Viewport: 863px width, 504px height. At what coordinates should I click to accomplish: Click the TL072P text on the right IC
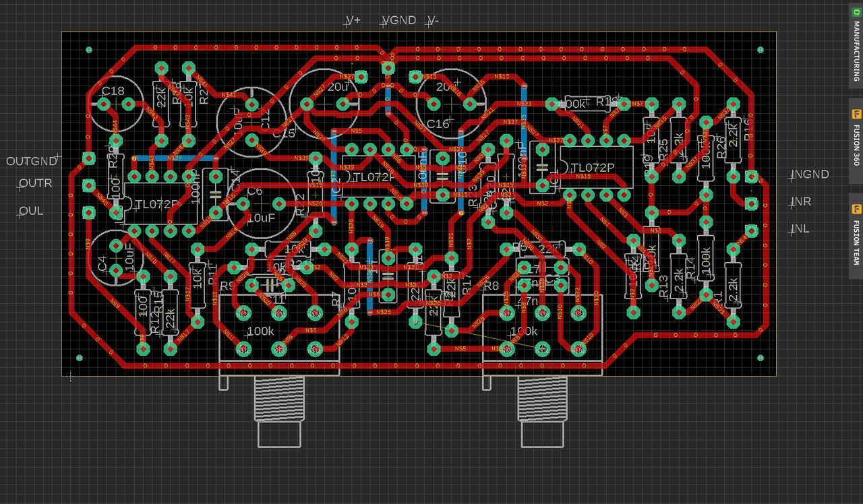(593, 168)
